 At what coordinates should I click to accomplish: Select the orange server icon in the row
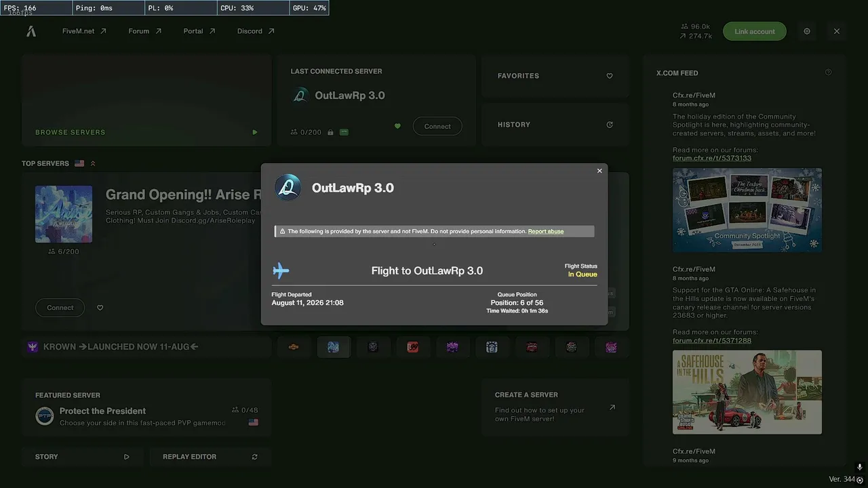click(x=294, y=347)
